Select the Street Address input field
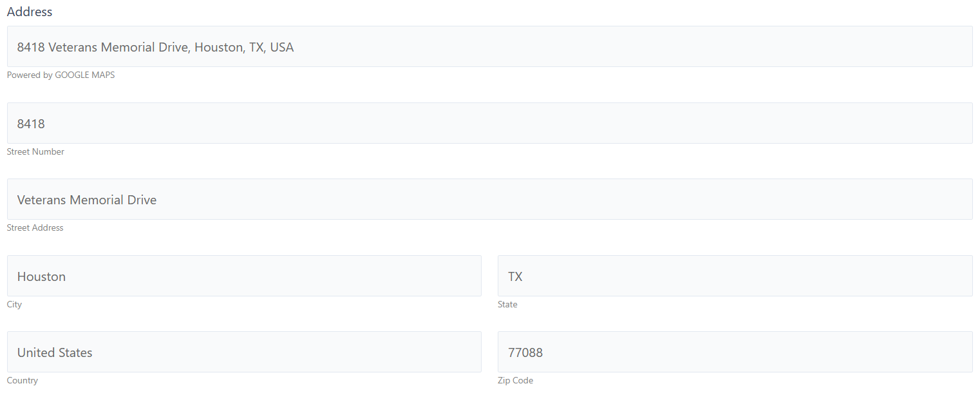 coord(489,199)
